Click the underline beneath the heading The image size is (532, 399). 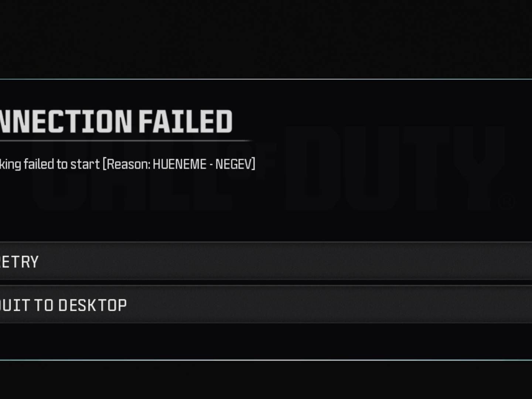click(126, 141)
